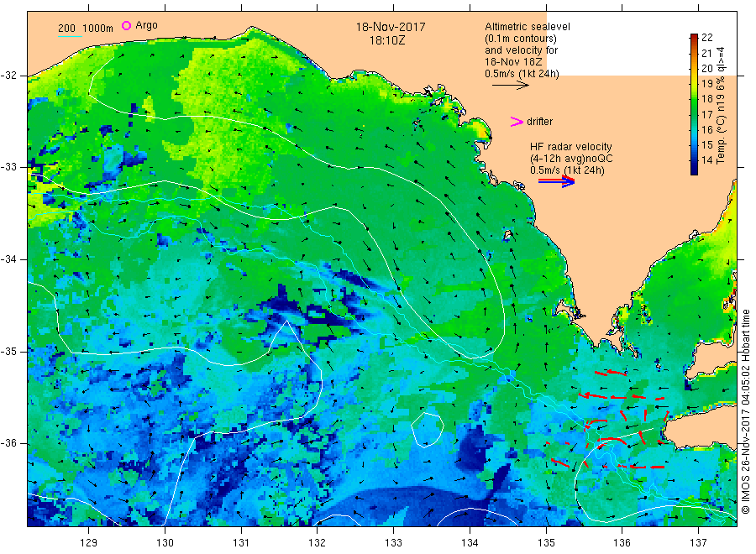Click the longitude label 133

tap(393, 543)
